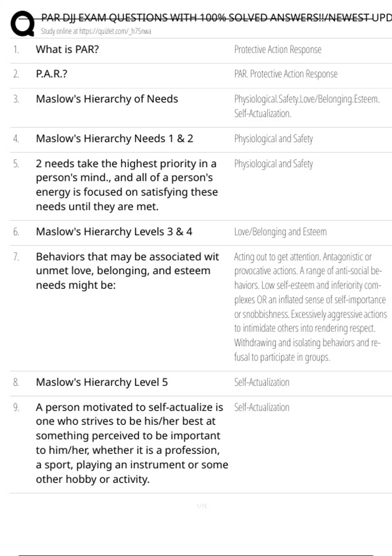Image resolution: width=392 pixels, height=556 pixels.
Task: Click the Quizlet Q logo
Action: click(22, 24)
